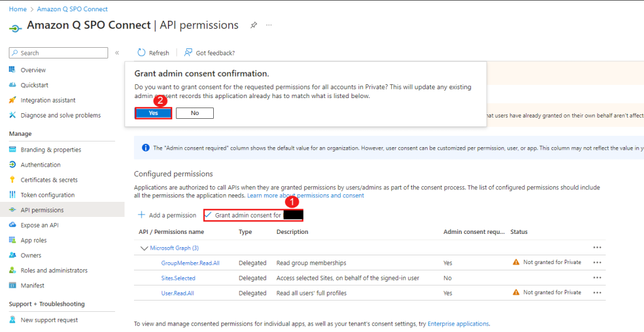
Task: Click 'Read all users' full profiles' description
Action: [311, 294]
